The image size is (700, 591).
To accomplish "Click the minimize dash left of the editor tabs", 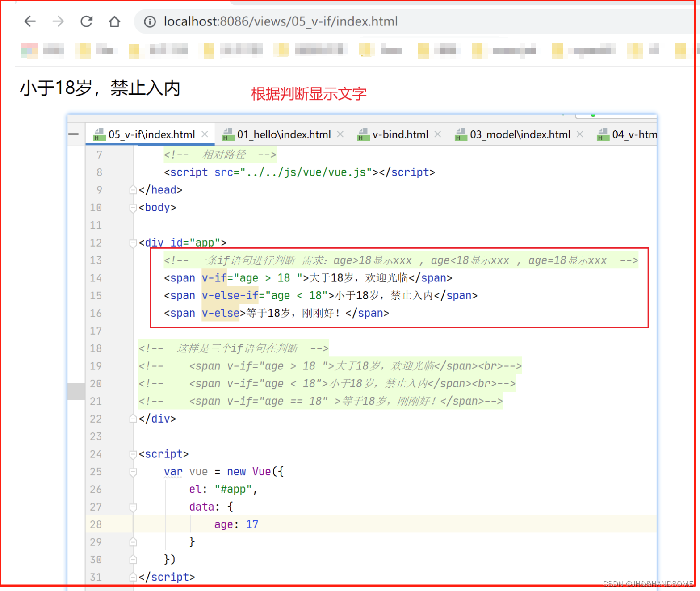I will pos(74,134).
